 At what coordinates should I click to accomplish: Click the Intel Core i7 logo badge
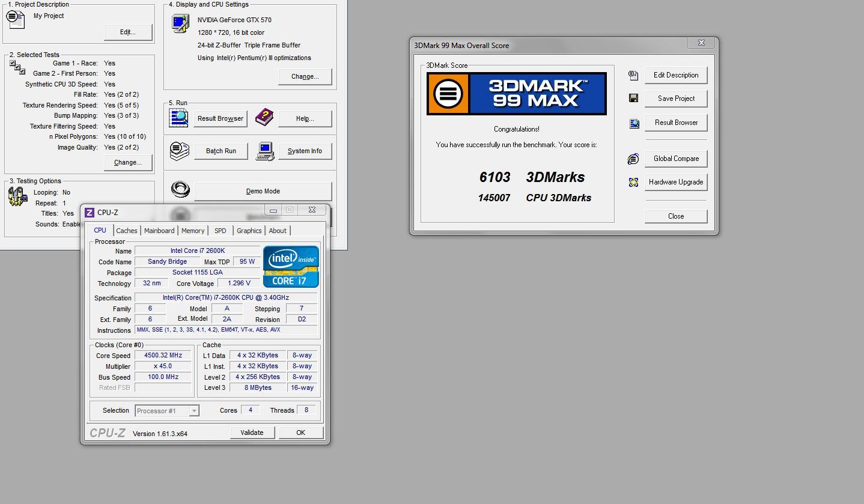point(291,266)
